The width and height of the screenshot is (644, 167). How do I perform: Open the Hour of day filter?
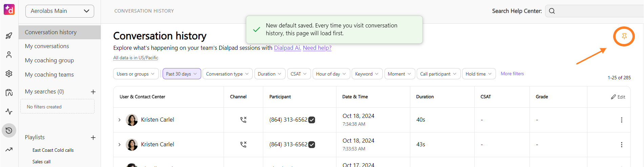click(x=331, y=74)
